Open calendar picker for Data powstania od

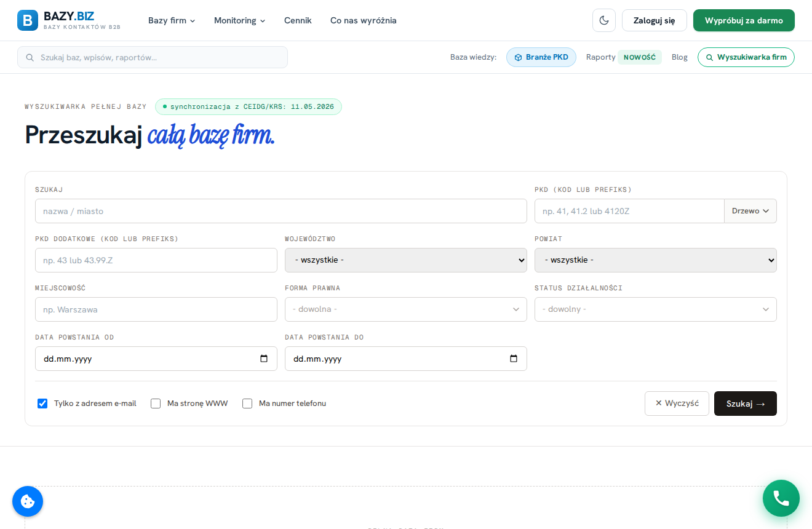point(264,359)
